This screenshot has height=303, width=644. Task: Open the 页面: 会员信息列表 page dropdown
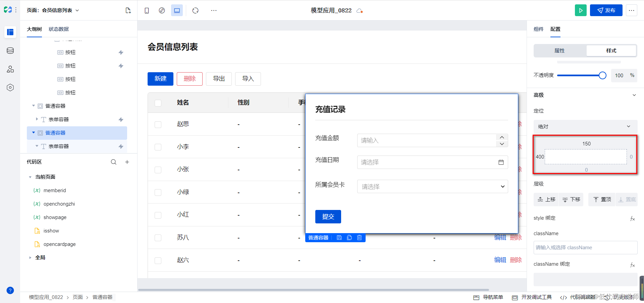(x=53, y=10)
